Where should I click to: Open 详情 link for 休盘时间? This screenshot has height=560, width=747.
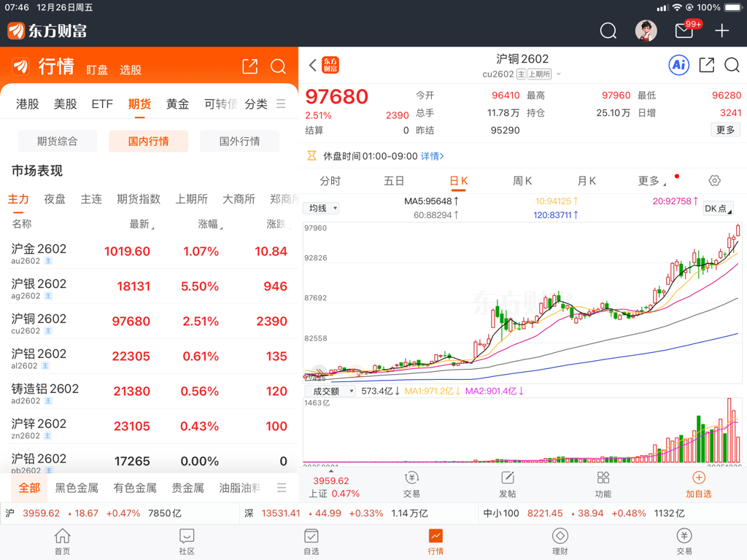point(432,156)
